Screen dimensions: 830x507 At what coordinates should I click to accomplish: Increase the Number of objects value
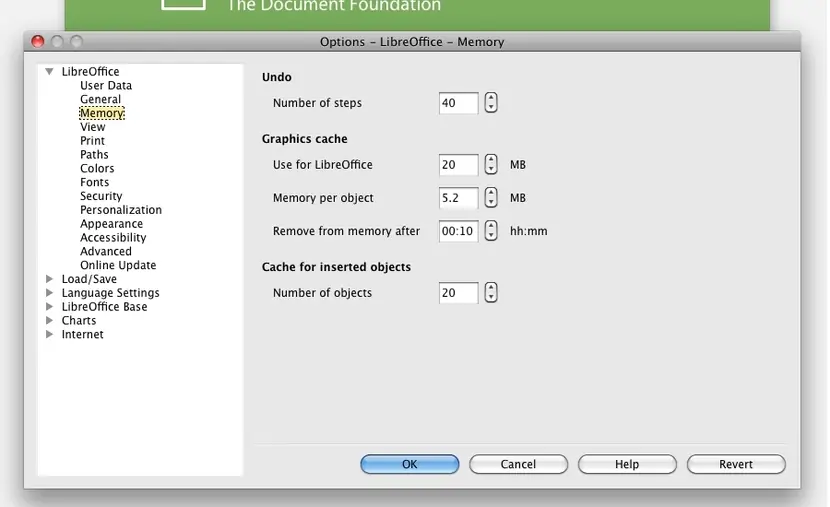click(x=491, y=287)
